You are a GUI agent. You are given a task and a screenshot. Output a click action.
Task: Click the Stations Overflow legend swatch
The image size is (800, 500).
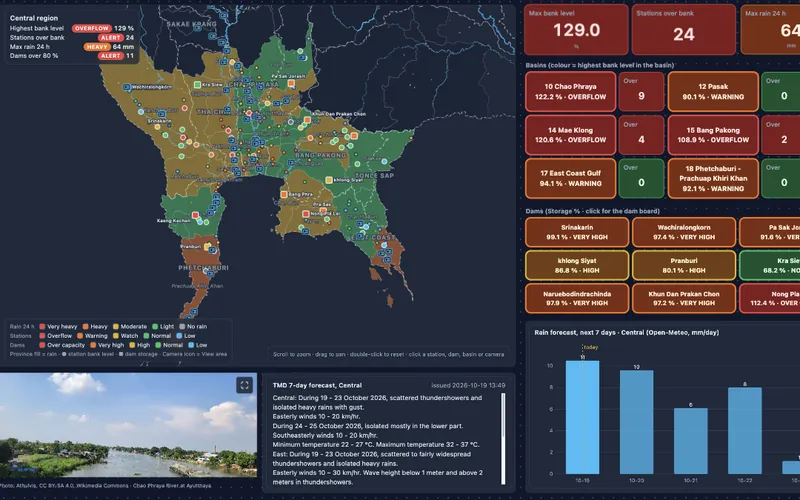point(42,336)
